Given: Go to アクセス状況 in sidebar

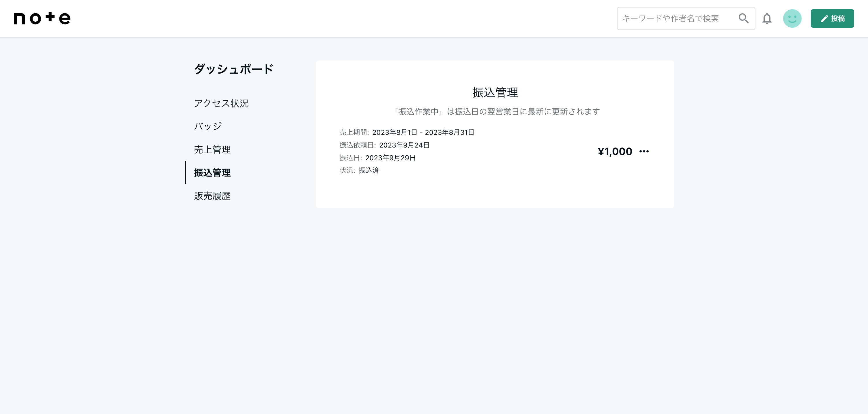Looking at the screenshot, I should pyautogui.click(x=221, y=103).
